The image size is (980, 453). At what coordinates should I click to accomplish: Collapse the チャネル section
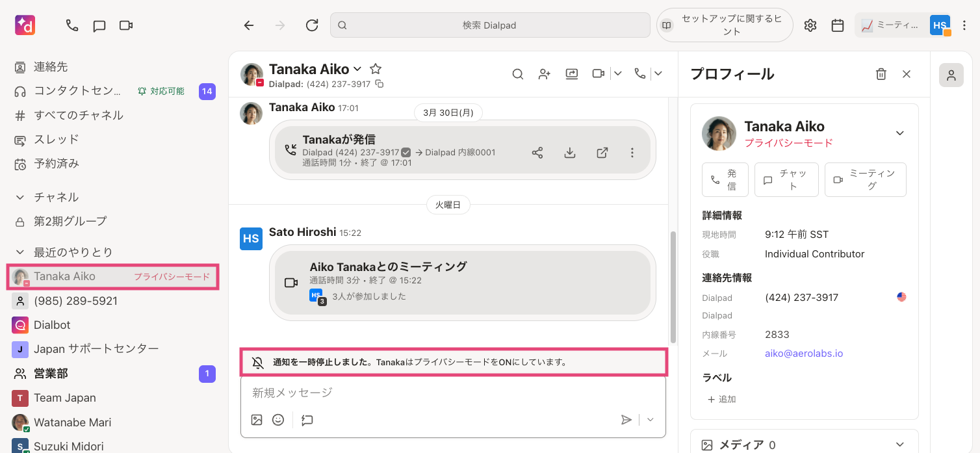point(20,197)
